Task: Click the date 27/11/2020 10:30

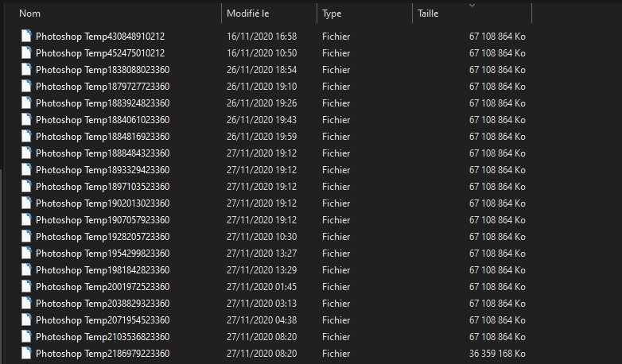Action: pos(262,236)
